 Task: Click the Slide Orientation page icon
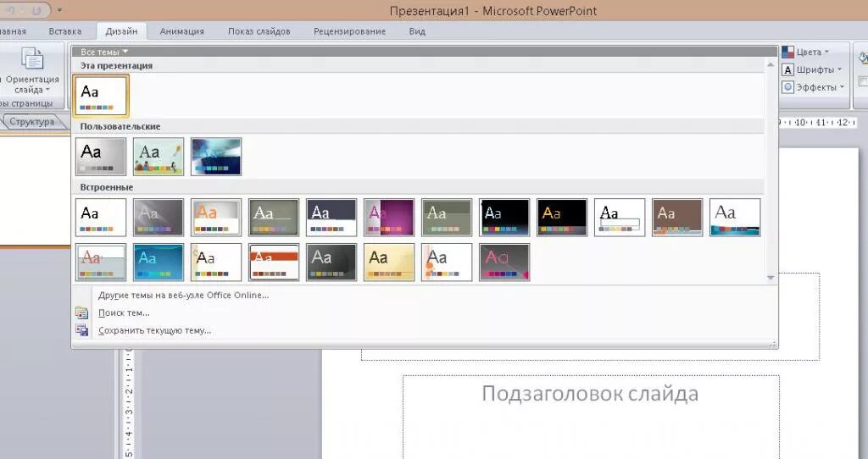(32, 60)
